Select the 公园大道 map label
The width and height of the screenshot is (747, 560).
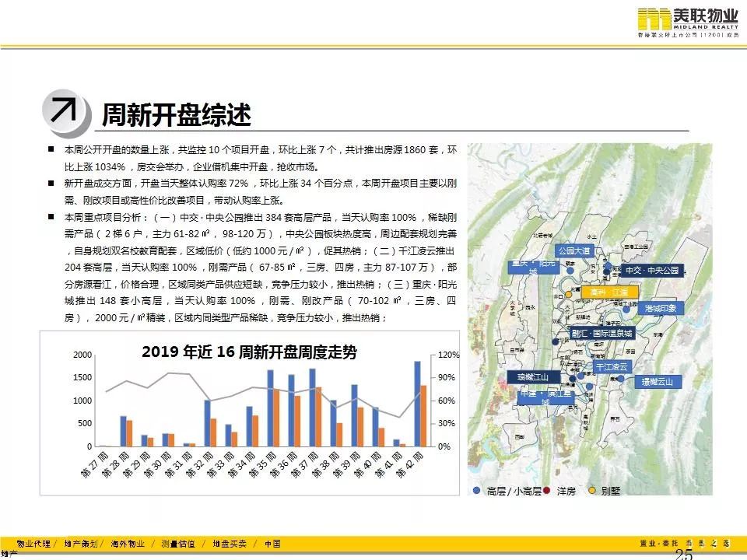574,250
